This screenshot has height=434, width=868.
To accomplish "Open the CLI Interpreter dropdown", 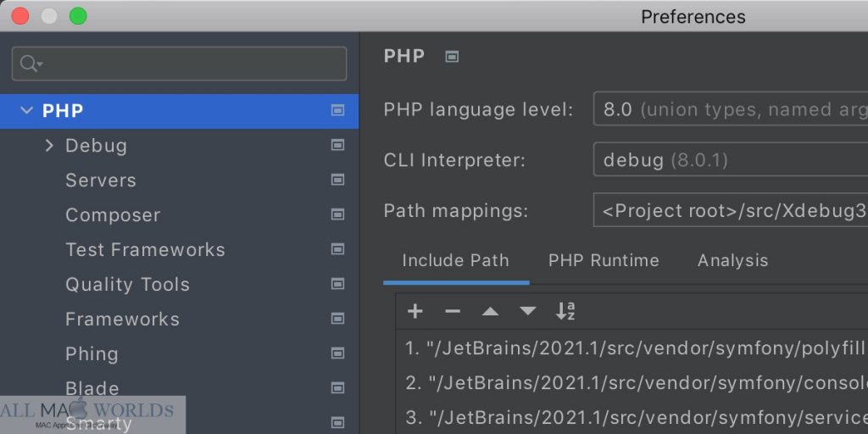I will click(x=730, y=160).
